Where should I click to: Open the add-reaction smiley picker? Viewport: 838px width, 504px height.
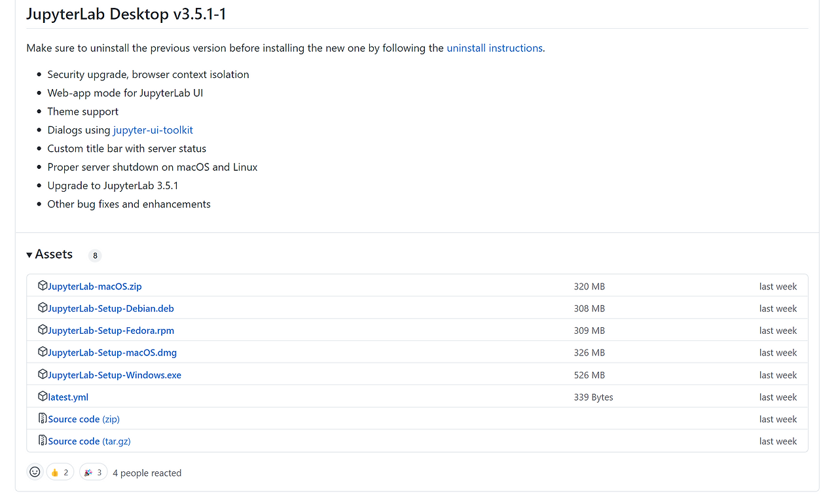pyautogui.click(x=34, y=471)
